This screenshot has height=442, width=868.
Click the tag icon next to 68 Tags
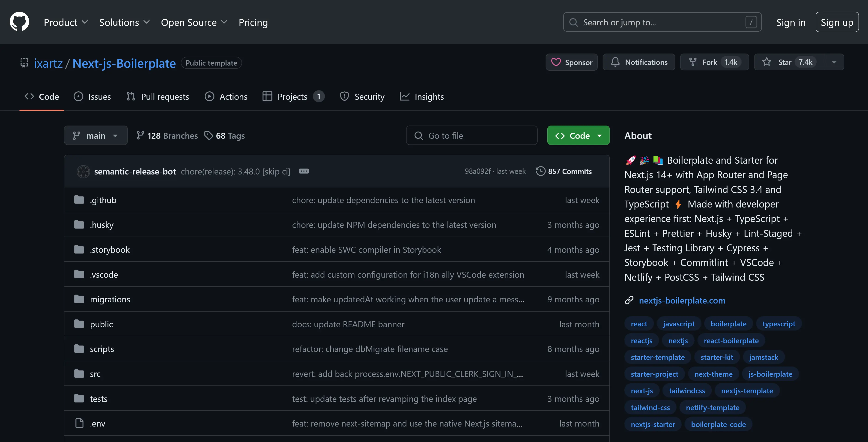point(209,135)
